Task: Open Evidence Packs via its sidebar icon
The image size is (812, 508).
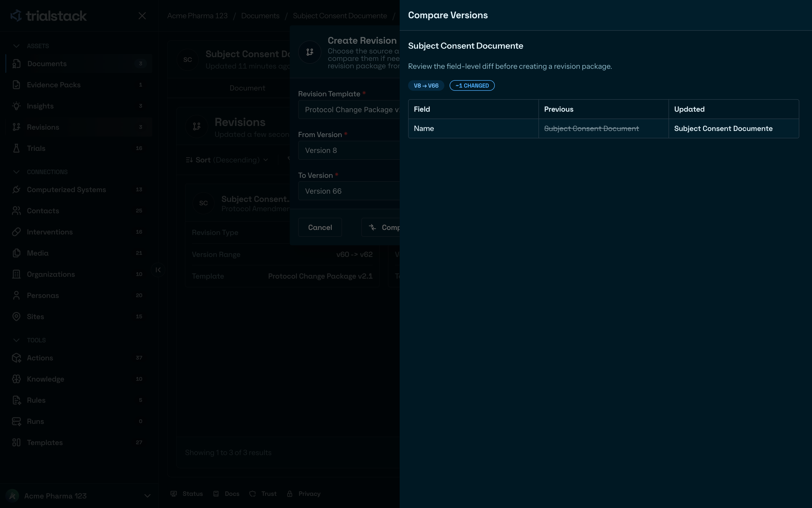Action: pos(16,85)
